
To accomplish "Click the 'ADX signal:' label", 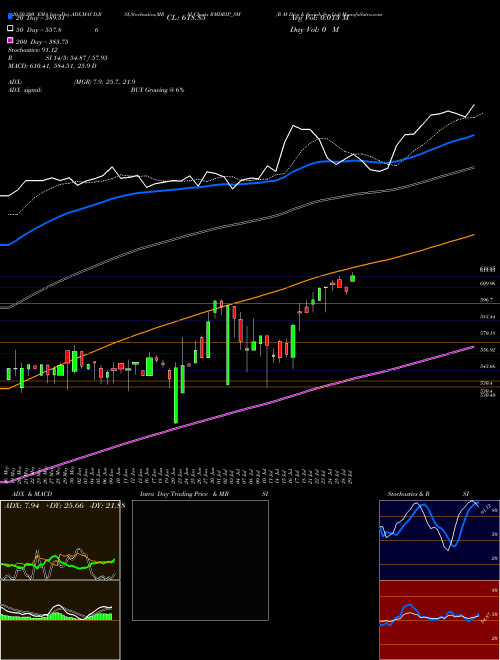I will click(25, 90).
